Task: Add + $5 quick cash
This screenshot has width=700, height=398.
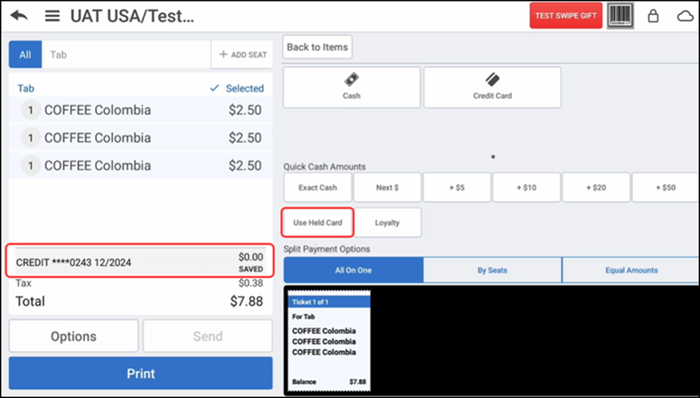Action: pos(457,187)
